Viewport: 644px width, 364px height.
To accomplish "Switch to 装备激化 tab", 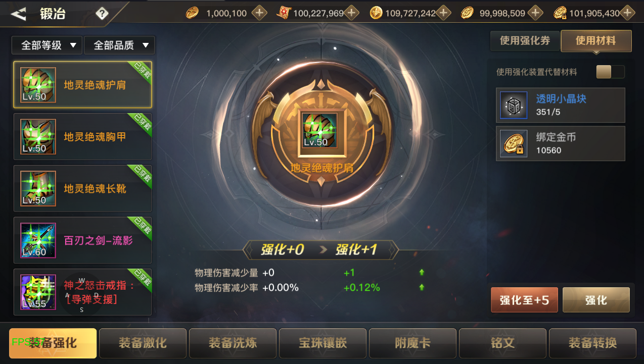I will [143, 343].
